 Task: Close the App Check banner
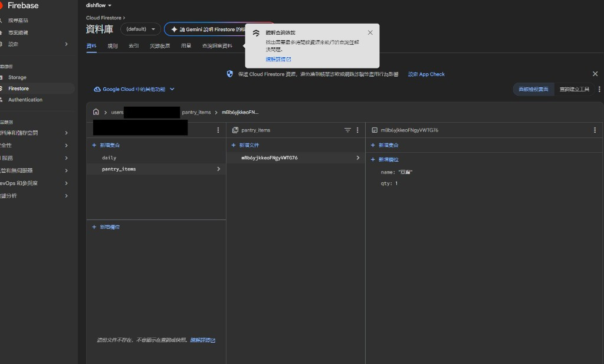pos(595,74)
